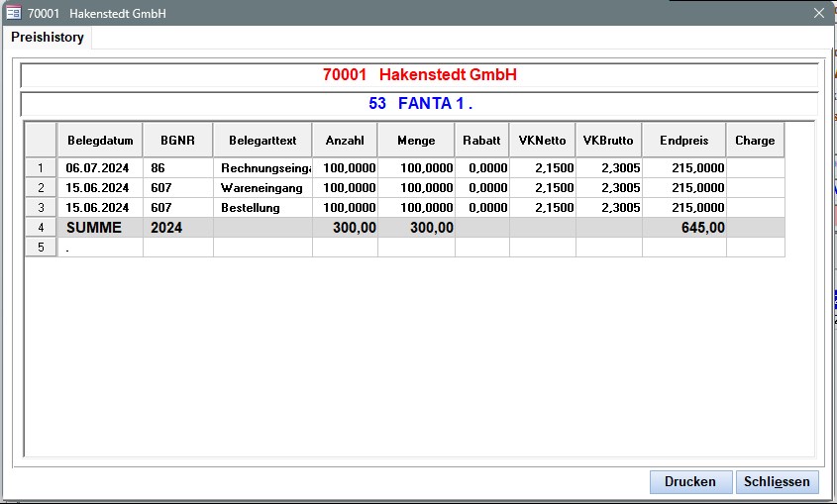Image resolution: width=837 pixels, height=504 pixels.
Task: Click the window icon in title bar
Action: (x=14, y=13)
